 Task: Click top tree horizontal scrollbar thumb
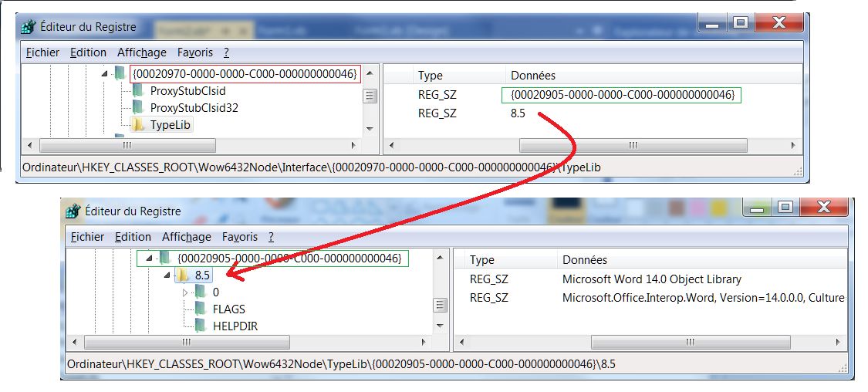tap(127, 145)
